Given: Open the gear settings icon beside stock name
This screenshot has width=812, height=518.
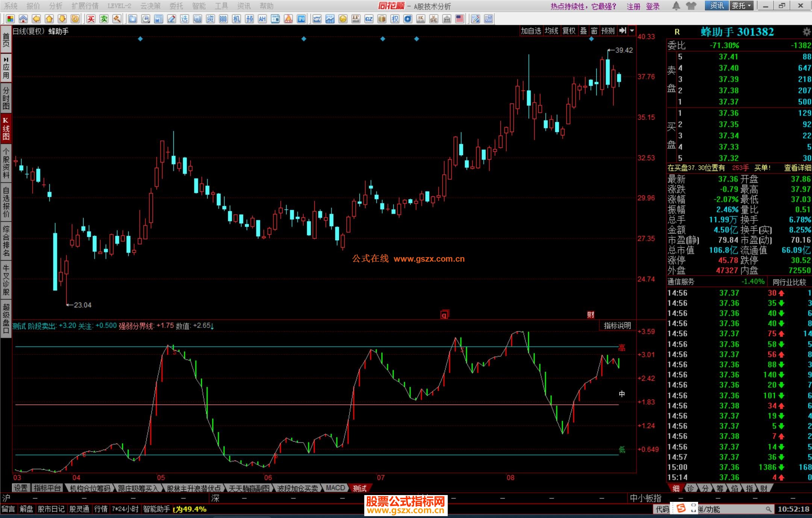Looking at the screenshot, I should [x=806, y=32].
